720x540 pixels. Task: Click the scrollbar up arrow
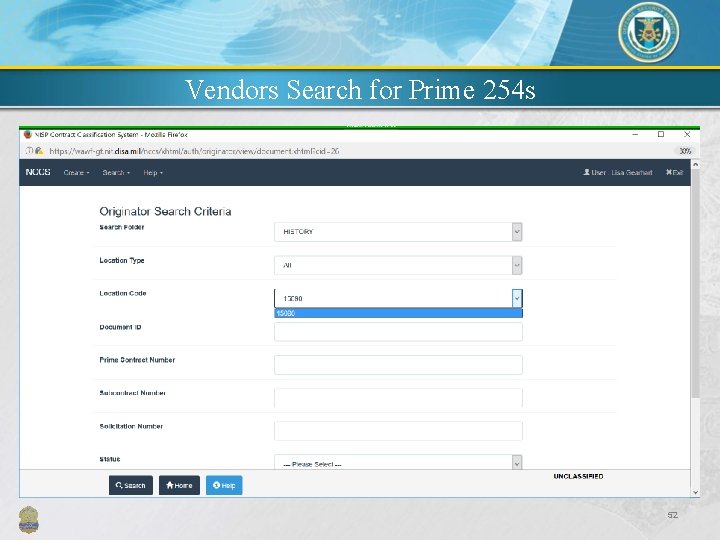[x=696, y=164]
